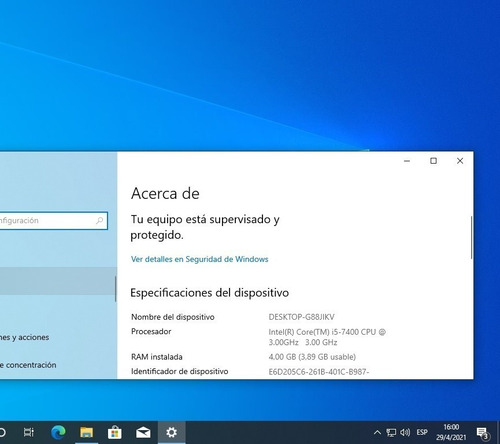Click the Cortana circle on the taskbar

(2, 432)
